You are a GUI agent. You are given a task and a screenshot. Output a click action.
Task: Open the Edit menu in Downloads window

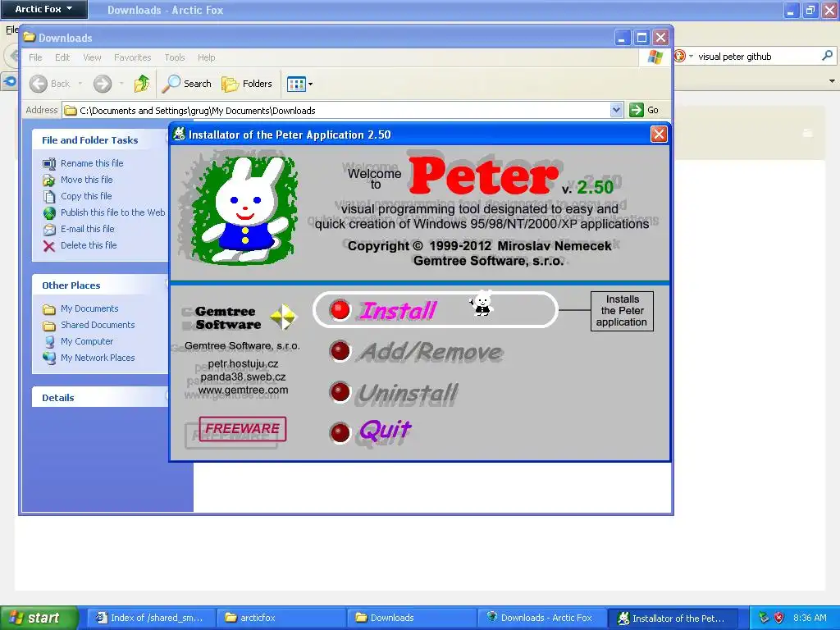[x=62, y=57]
